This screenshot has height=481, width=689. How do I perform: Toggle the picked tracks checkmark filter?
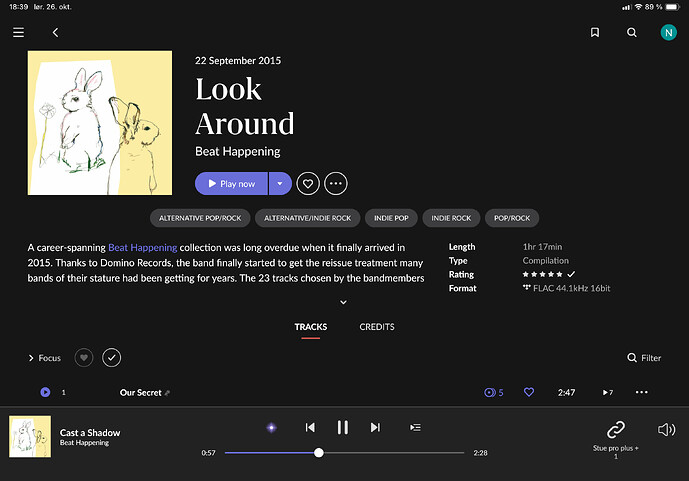[x=112, y=358]
